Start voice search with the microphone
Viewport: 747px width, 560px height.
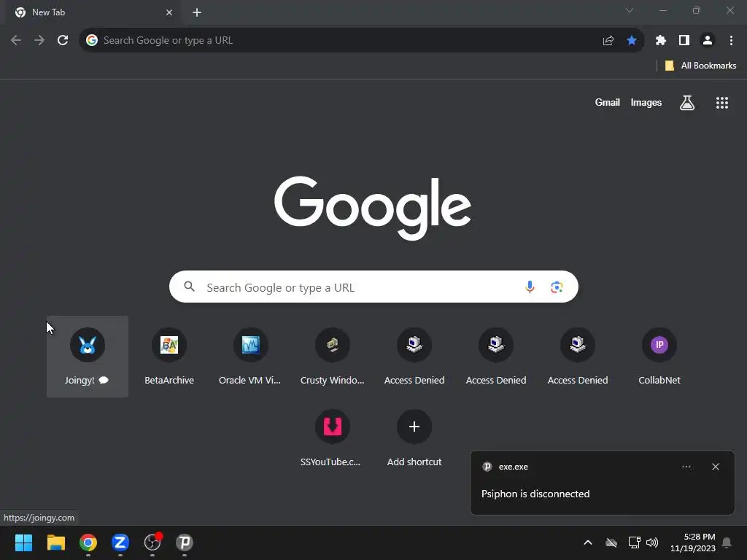(x=530, y=287)
